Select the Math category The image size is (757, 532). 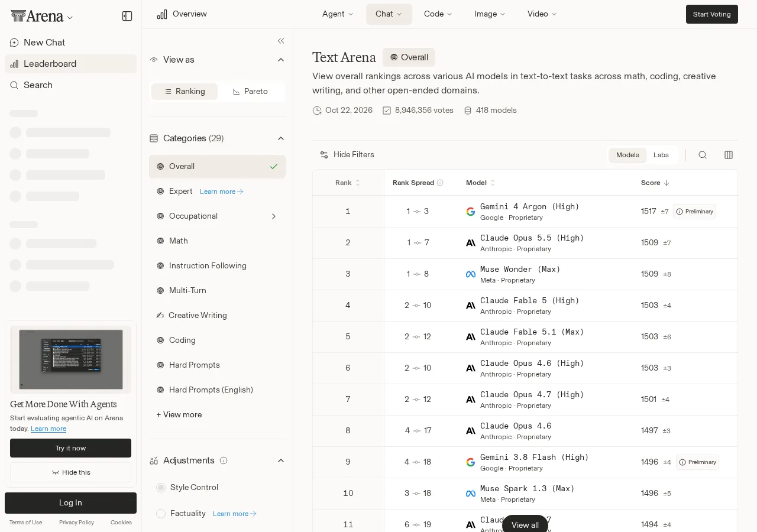(x=217, y=241)
